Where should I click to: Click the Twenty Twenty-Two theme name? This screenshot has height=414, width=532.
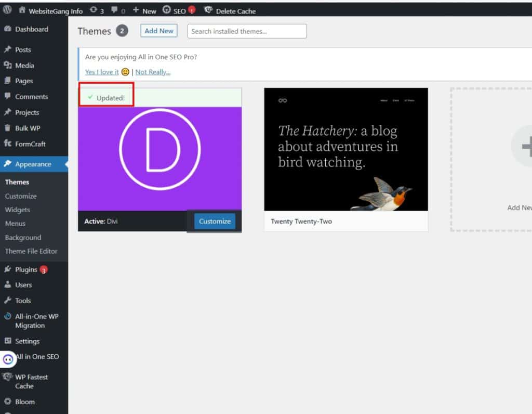[x=301, y=222]
